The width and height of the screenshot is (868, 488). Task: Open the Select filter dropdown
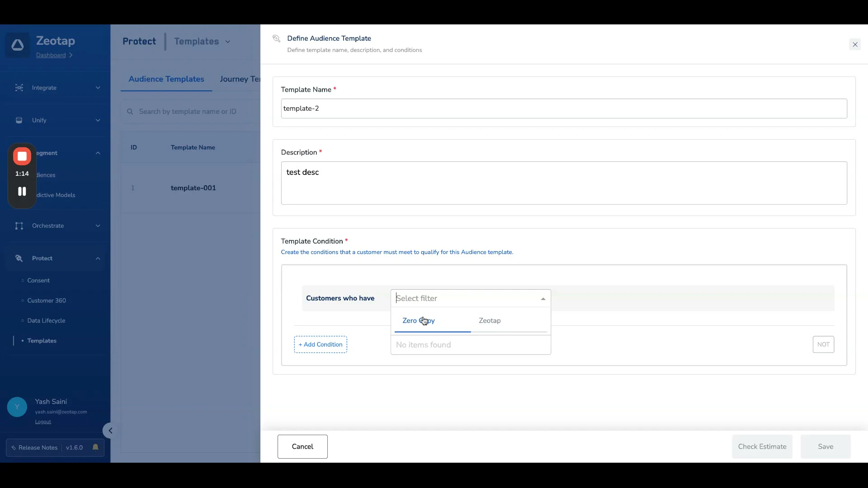click(470, 298)
